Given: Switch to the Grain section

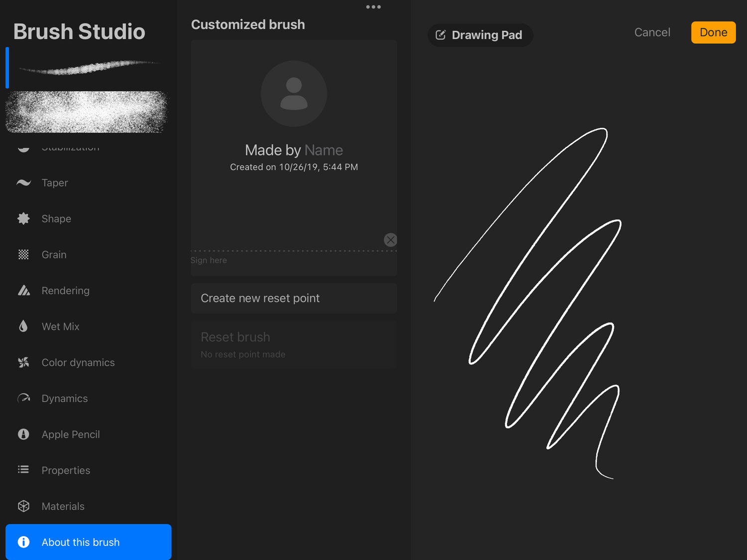Looking at the screenshot, I should coord(88,254).
